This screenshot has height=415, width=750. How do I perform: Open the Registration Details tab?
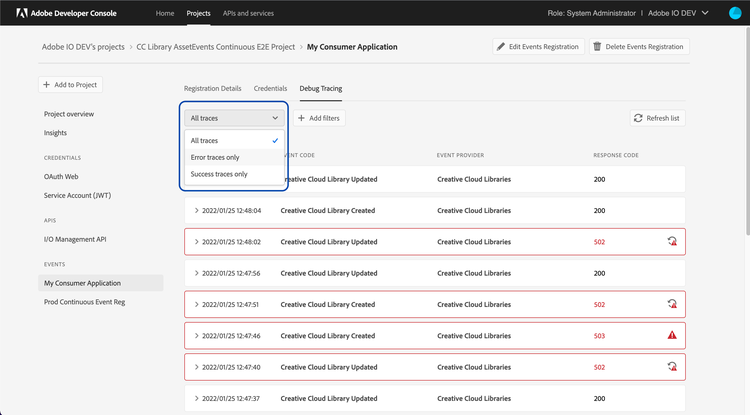(x=212, y=88)
